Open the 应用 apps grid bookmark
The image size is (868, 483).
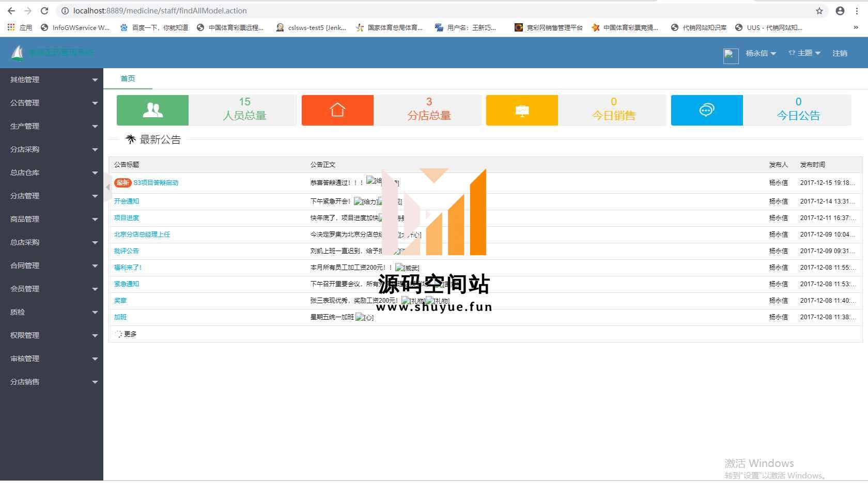click(x=20, y=27)
